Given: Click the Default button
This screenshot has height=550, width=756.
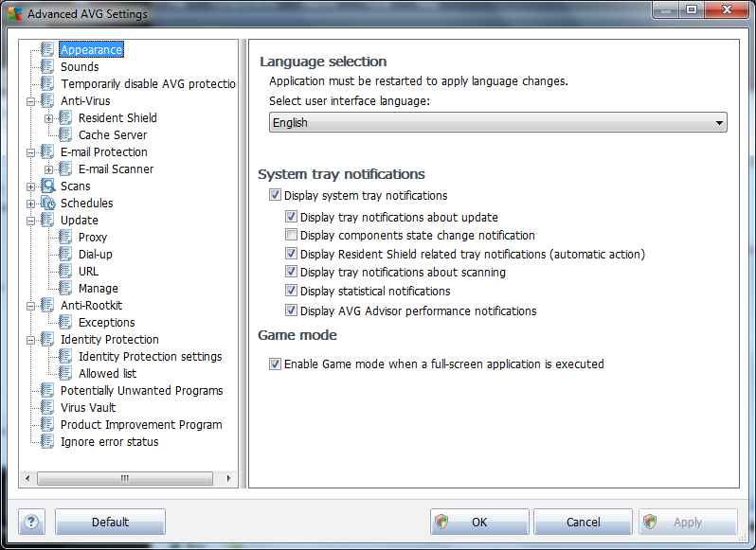Looking at the screenshot, I should click(x=111, y=522).
